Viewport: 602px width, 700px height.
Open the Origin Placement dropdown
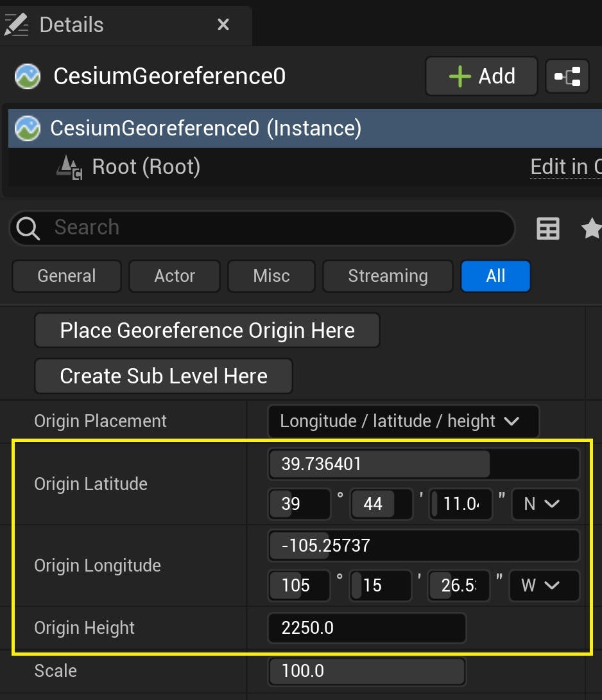pos(403,421)
